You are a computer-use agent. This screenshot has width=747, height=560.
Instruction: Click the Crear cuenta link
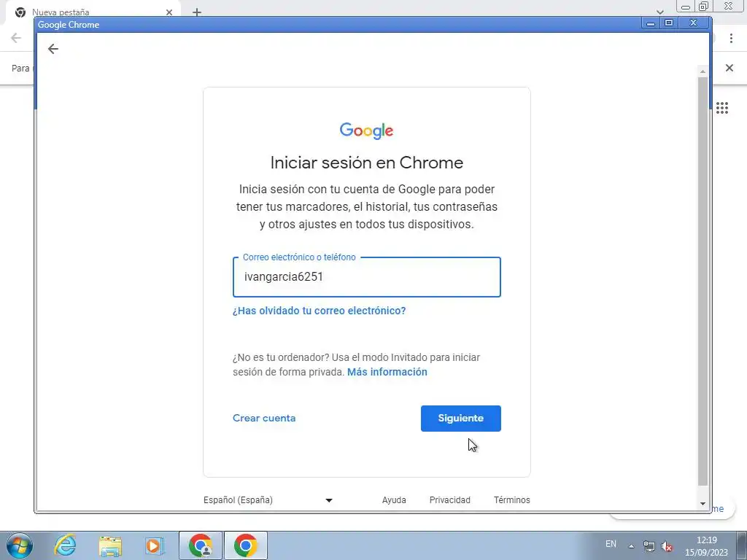pyautogui.click(x=264, y=418)
